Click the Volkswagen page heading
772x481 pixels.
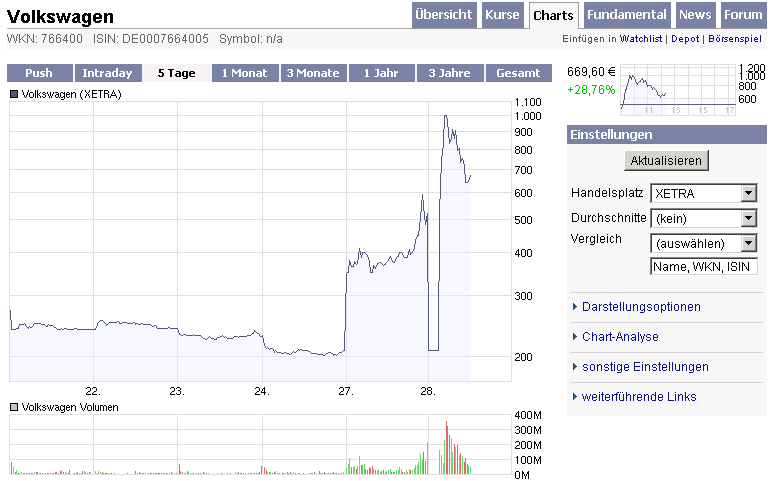point(60,17)
